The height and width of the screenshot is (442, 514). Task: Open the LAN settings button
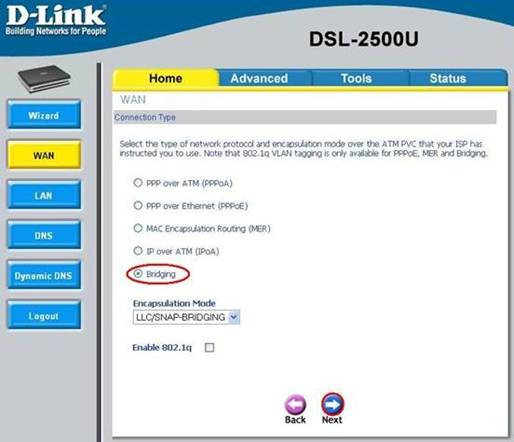(x=44, y=195)
